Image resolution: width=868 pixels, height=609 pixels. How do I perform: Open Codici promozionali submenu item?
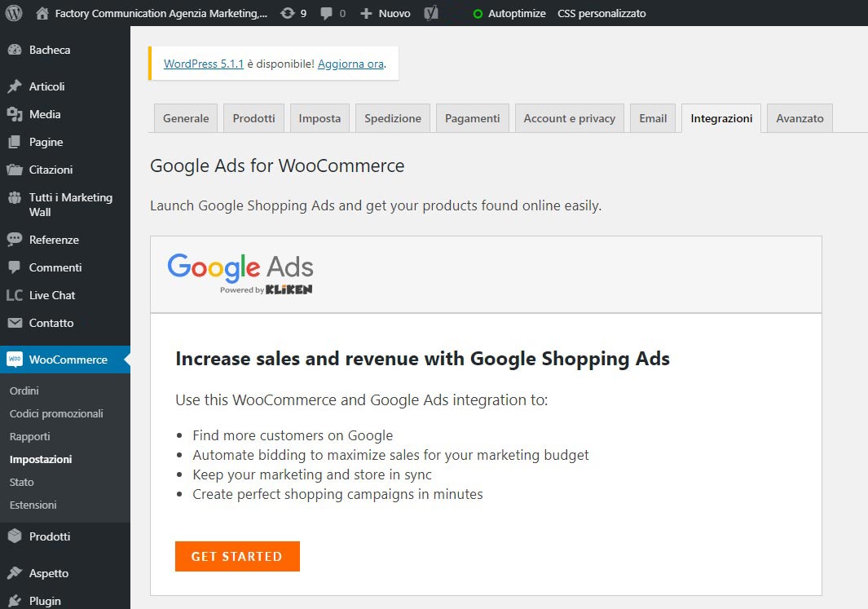tap(56, 413)
